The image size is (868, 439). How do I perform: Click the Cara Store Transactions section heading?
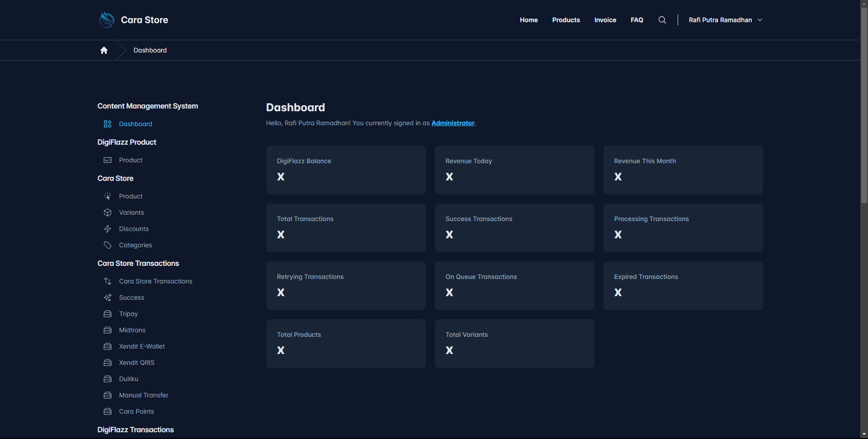click(x=138, y=263)
